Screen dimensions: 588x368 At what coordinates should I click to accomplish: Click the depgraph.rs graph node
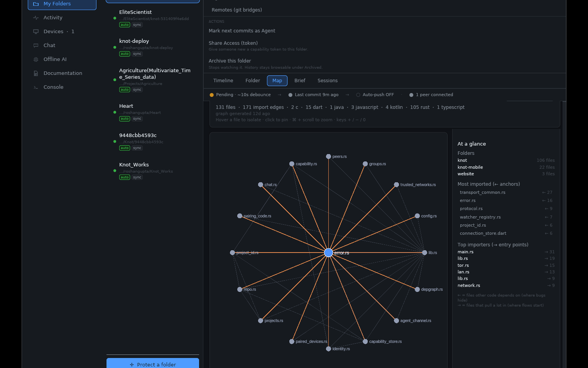click(417, 289)
